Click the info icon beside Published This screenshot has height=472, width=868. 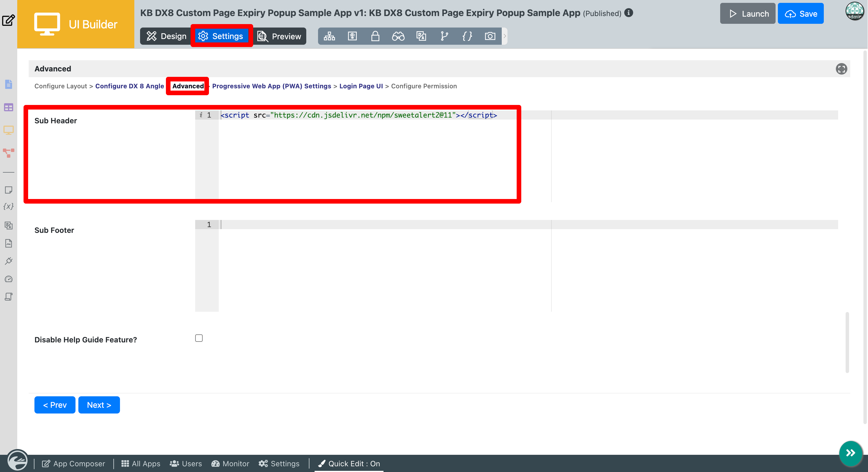click(x=628, y=13)
